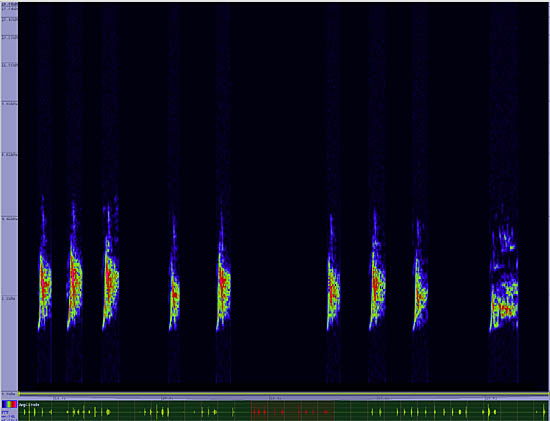Click the yellow amplitude line under the spectrogram
This screenshot has height=421, width=550.
click(x=284, y=394)
